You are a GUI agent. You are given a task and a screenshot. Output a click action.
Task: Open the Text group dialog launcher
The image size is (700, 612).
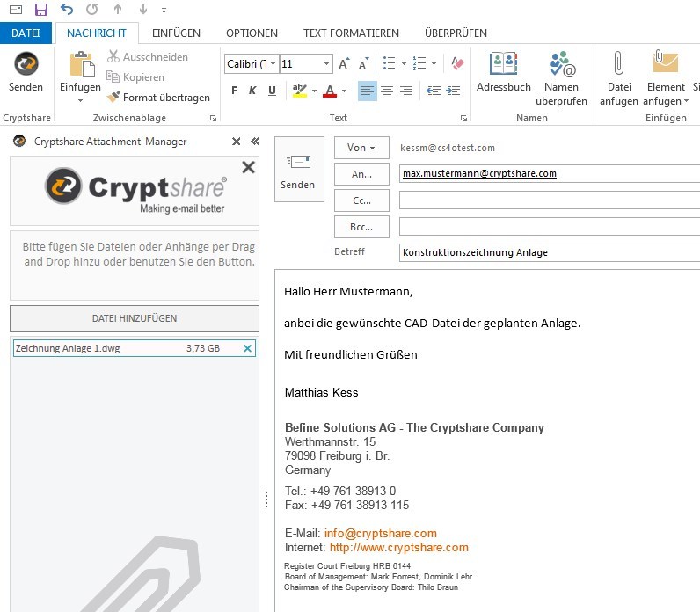point(463,119)
